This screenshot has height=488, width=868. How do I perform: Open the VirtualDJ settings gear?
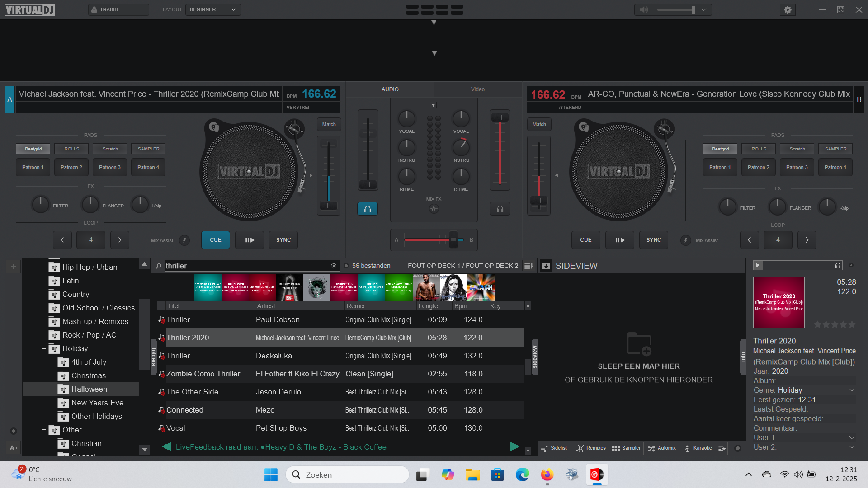pyautogui.click(x=788, y=9)
